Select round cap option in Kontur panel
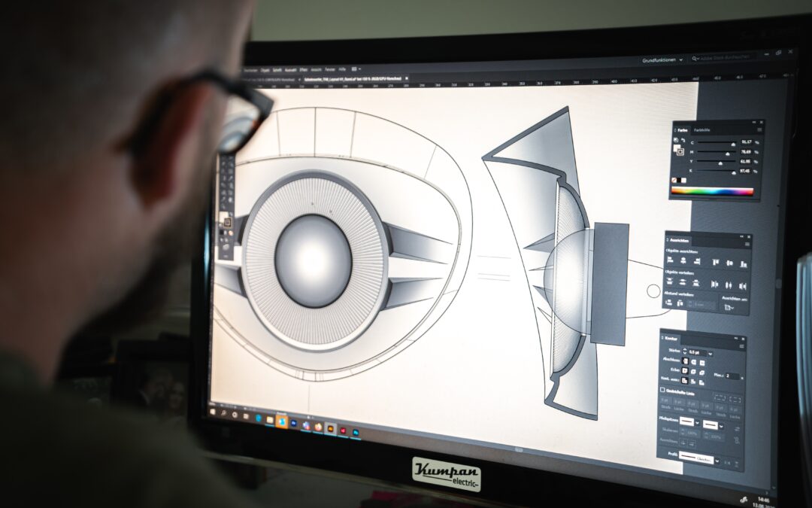The height and width of the screenshot is (508, 812). tap(693, 362)
